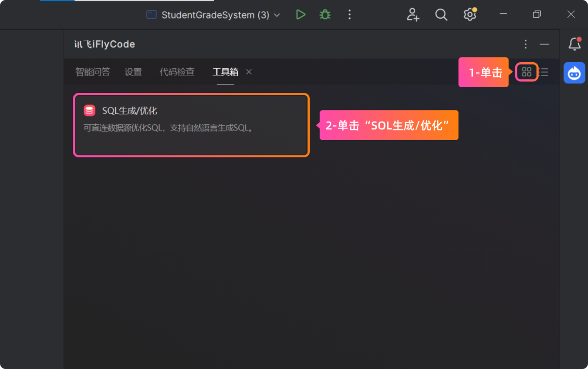Click the red SQL database icon
This screenshot has height=369, width=588.
[x=90, y=110]
